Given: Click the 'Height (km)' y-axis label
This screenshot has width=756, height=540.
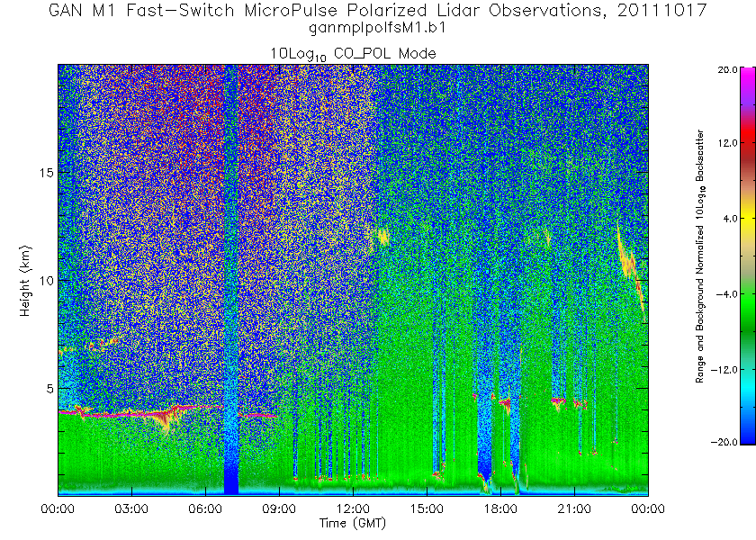Looking at the screenshot, I should (25, 281).
